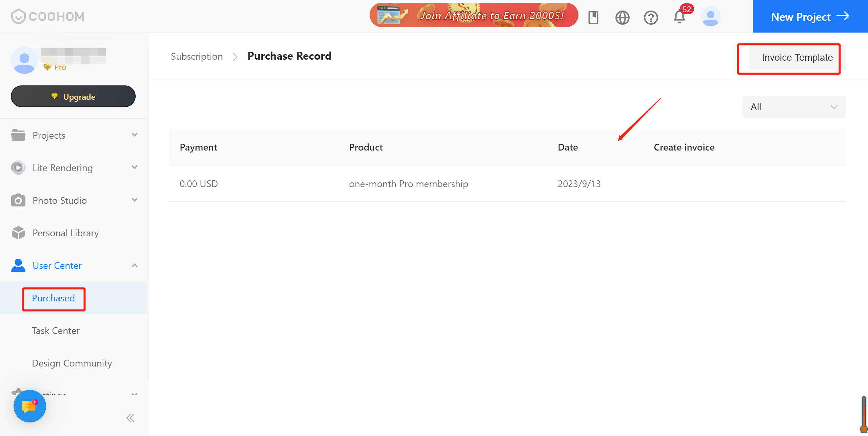Open the bookmark guide icon
868x436 pixels.
[x=593, y=17]
